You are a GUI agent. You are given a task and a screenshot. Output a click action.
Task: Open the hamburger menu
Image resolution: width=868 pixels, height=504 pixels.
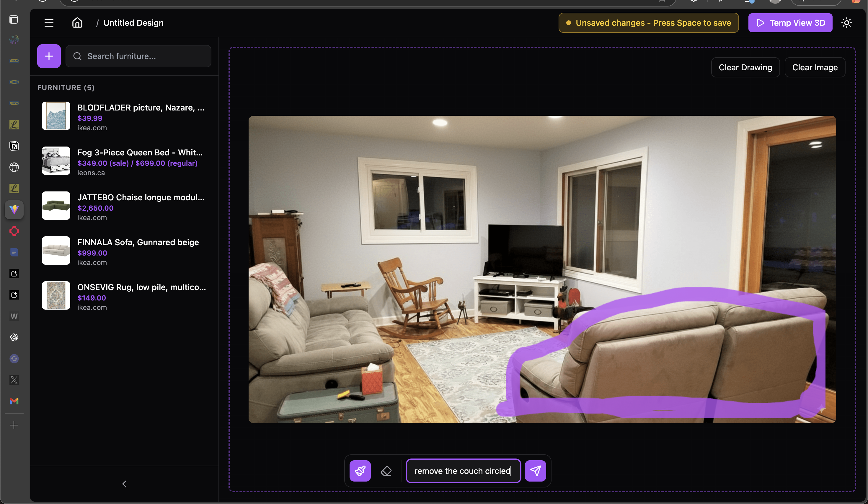[49, 23]
